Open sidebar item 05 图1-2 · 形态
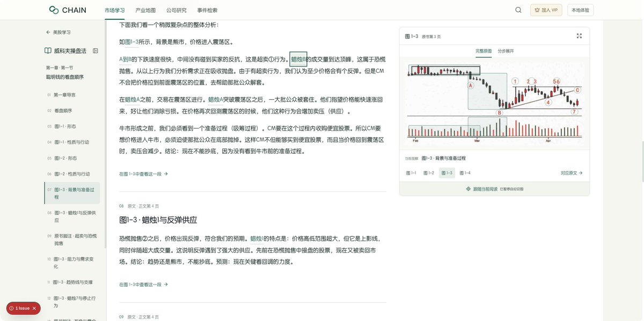Screen dimensions: 644x321 [x=72, y=158]
